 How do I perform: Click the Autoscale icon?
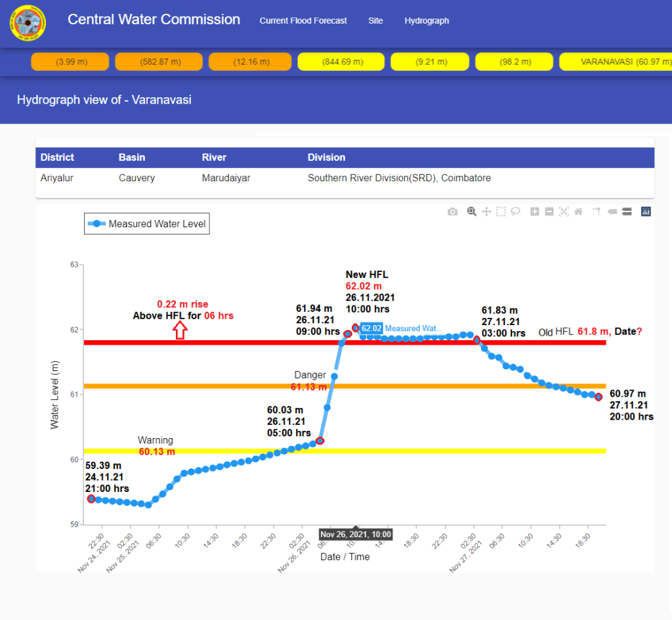(564, 211)
